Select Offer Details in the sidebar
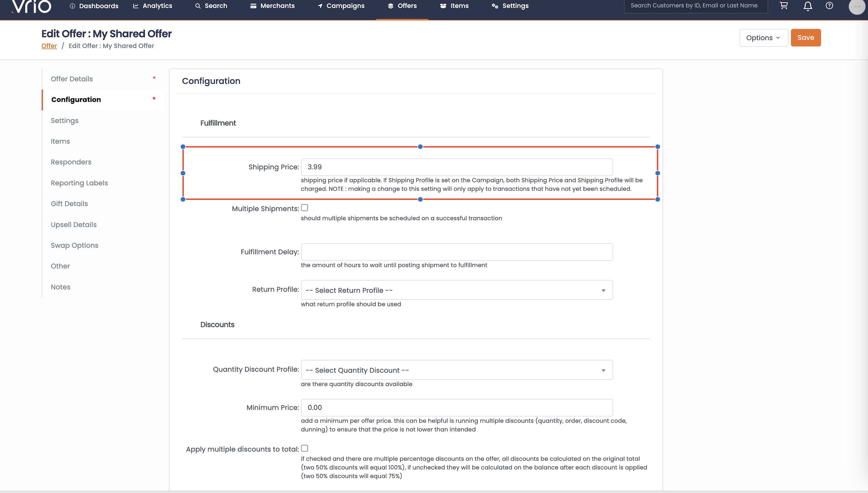868x493 pixels. click(103, 79)
